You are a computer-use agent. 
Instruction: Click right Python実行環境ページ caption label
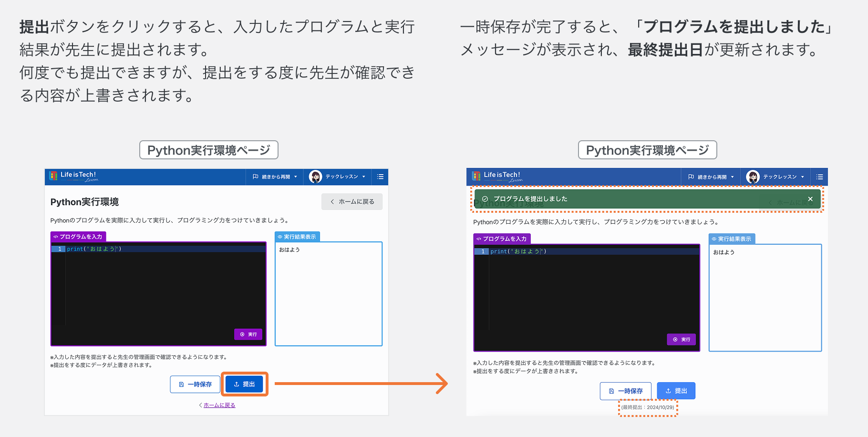coord(648,150)
